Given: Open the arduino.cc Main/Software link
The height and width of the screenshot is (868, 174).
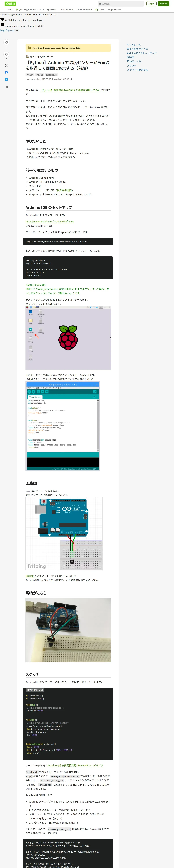Looking at the screenshot, I should (50, 222).
